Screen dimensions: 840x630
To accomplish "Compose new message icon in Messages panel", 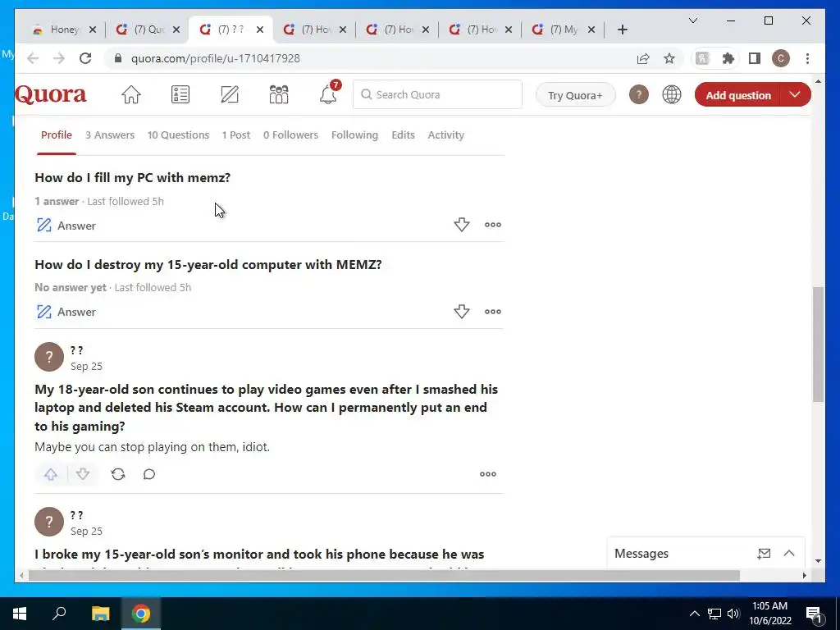I will click(x=764, y=554).
